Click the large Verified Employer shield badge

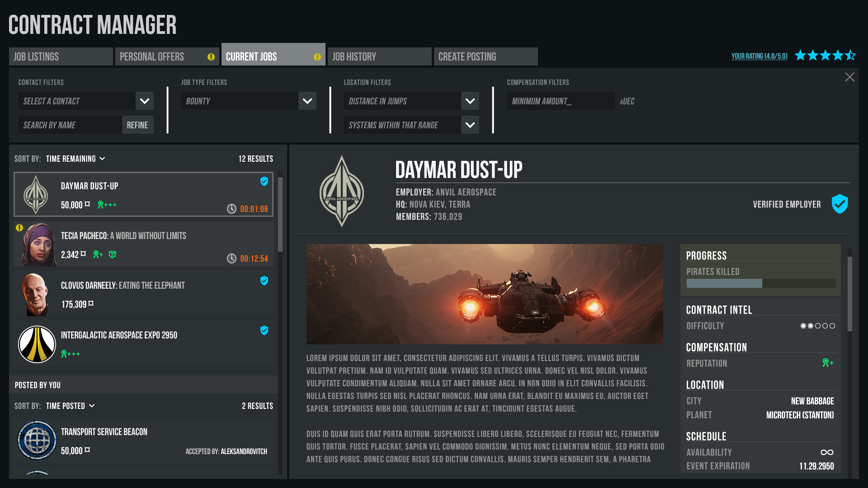click(x=840, y=204)
